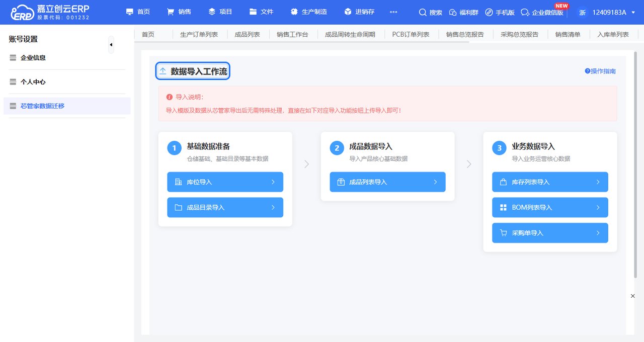Click the 企业信息 sidebar icon
Viewport: 644px width, 342px height.
(x=13, y=58)
